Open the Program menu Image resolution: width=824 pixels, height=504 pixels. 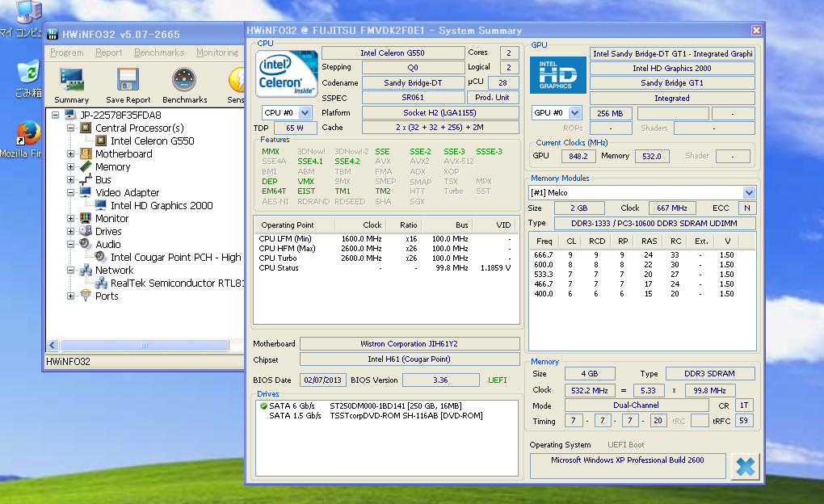67,52
